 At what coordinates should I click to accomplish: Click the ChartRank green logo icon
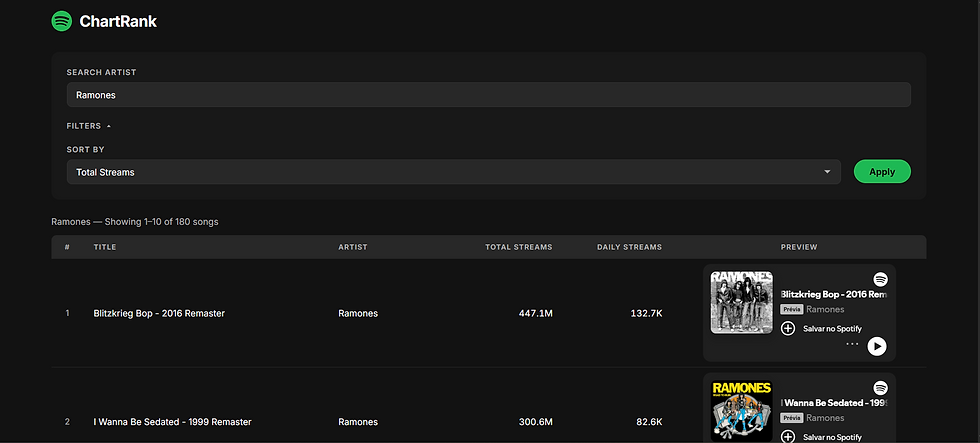click(61, 21)
